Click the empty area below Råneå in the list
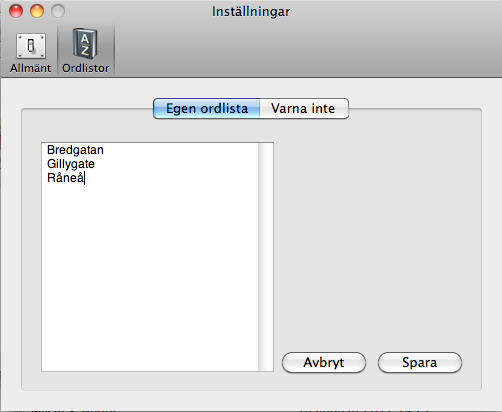This screenshot has width=502, height=412. point(150,277)
